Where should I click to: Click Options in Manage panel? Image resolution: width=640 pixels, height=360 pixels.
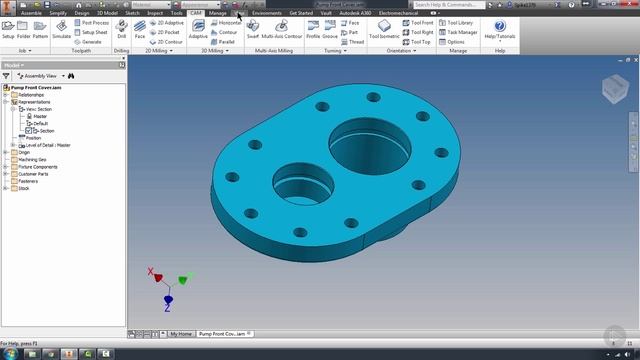point(452,42)
